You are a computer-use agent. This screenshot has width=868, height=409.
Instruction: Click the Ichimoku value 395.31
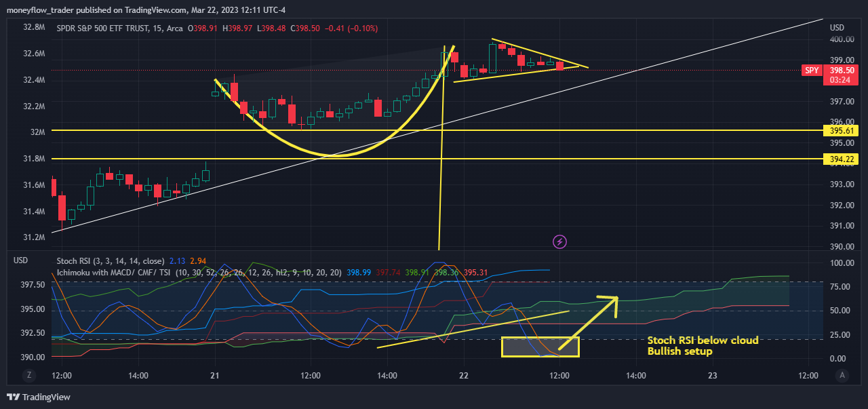[x=475, y=272]
